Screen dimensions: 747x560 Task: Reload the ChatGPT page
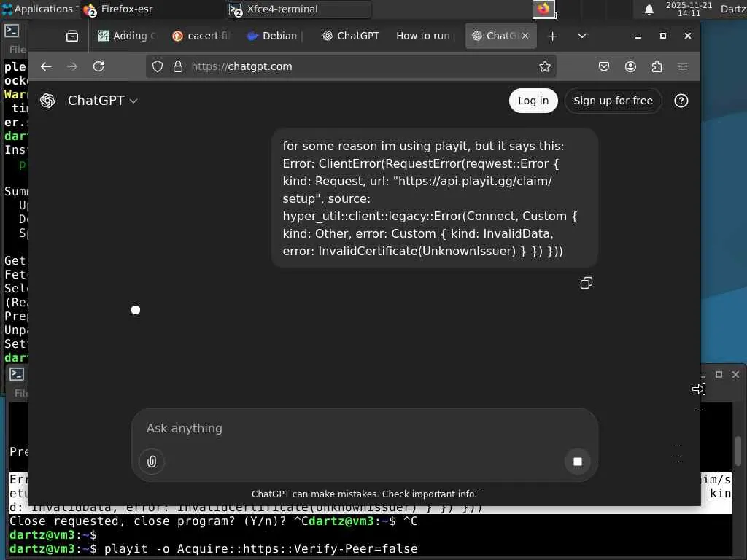tap(98, 66)
